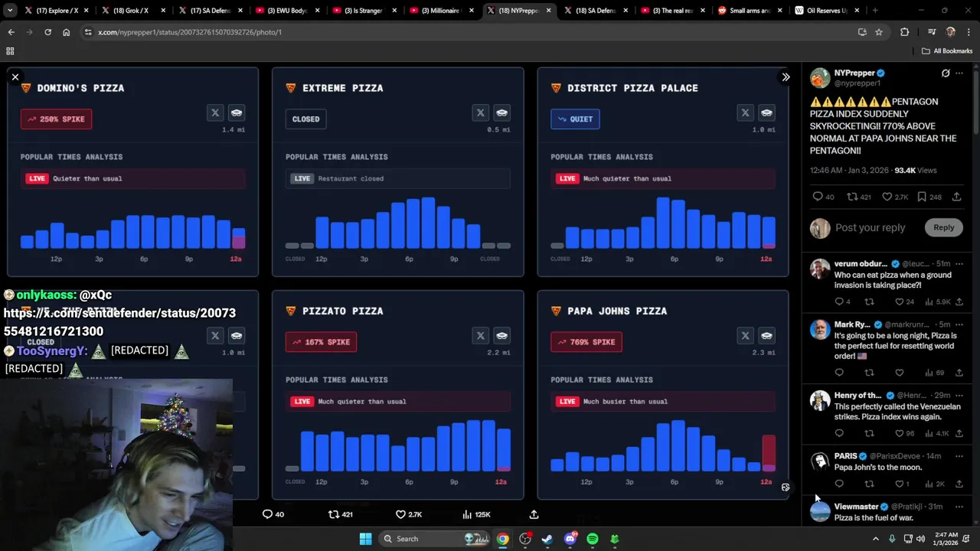The image size is (980, 551).
Task: Open the browser extensions puzzle icon
Action: tap(904, 32)
